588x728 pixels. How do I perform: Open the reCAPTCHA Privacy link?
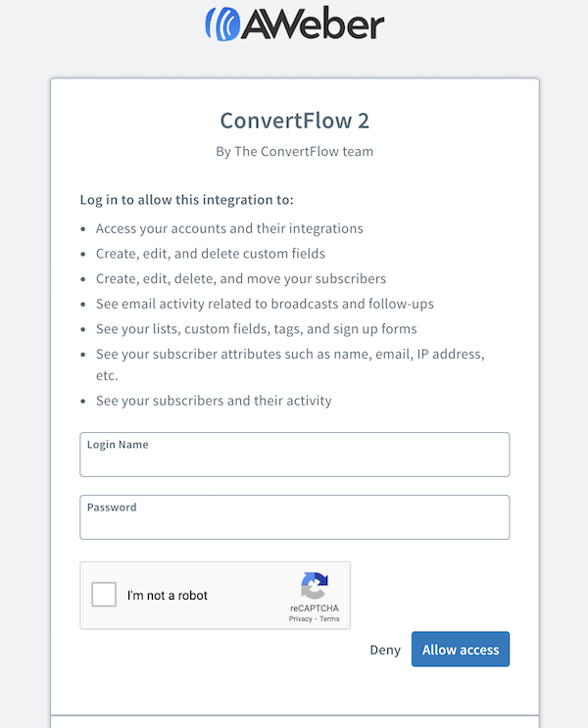300,619
